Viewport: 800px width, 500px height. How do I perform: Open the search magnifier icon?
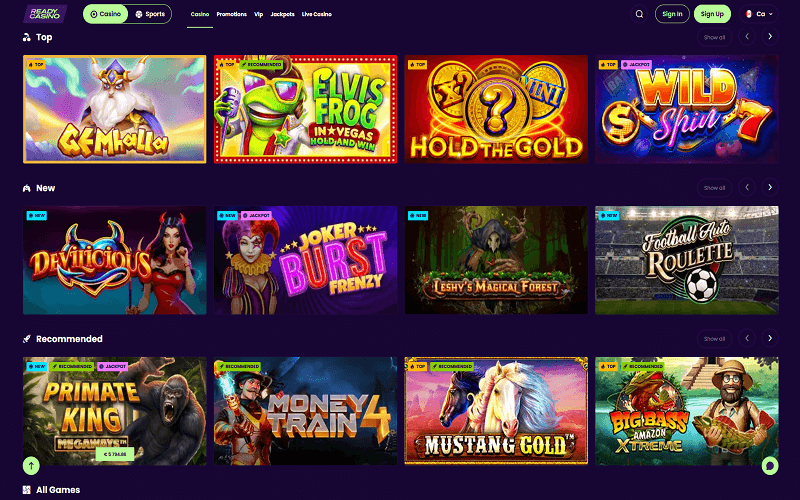639,14
